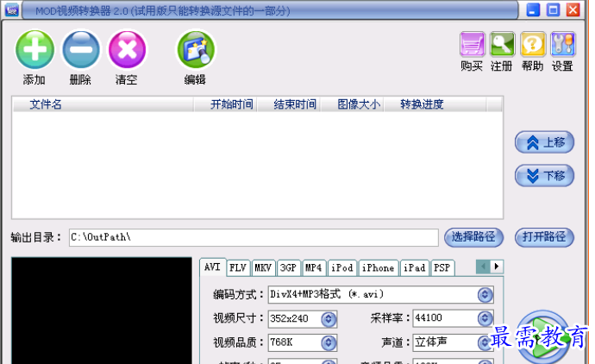Switch to the MKV format tab

263,268
